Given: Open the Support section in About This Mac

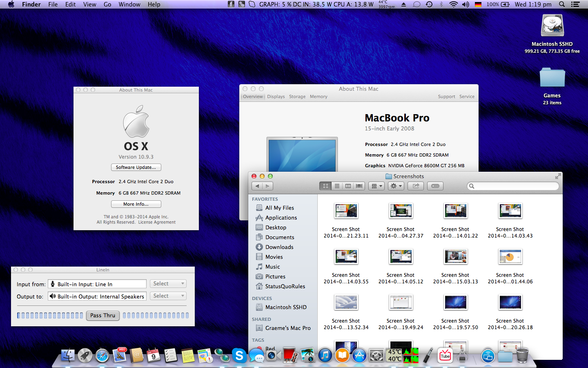Looking at the screenshot, I should pyautogui.click(x=446, y=97).
